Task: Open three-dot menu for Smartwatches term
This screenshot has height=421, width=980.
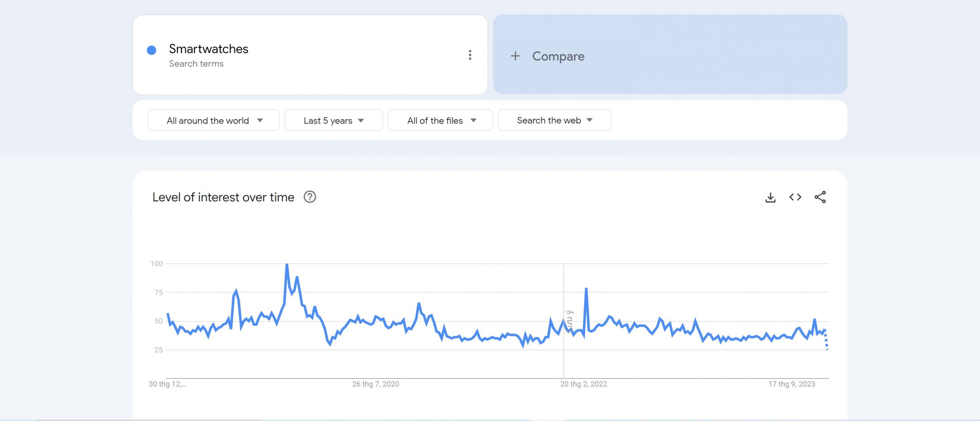Action: pos(470,55)
